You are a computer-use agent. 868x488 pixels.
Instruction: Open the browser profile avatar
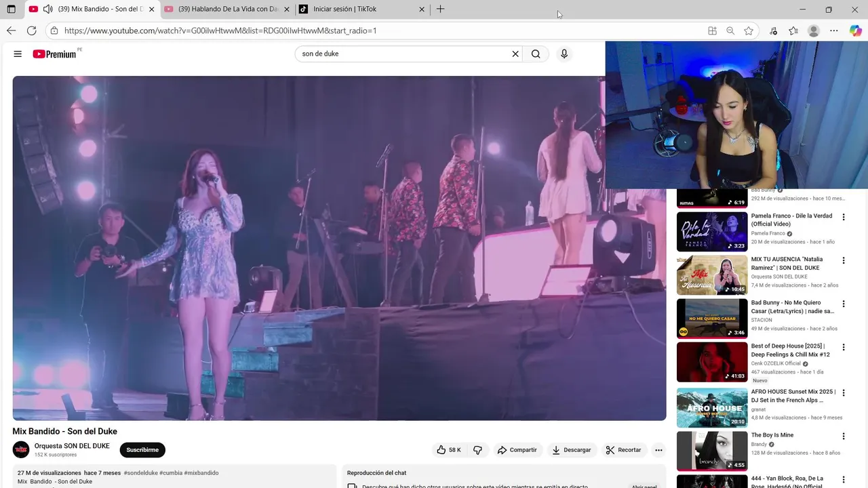[x=814, y=30]
